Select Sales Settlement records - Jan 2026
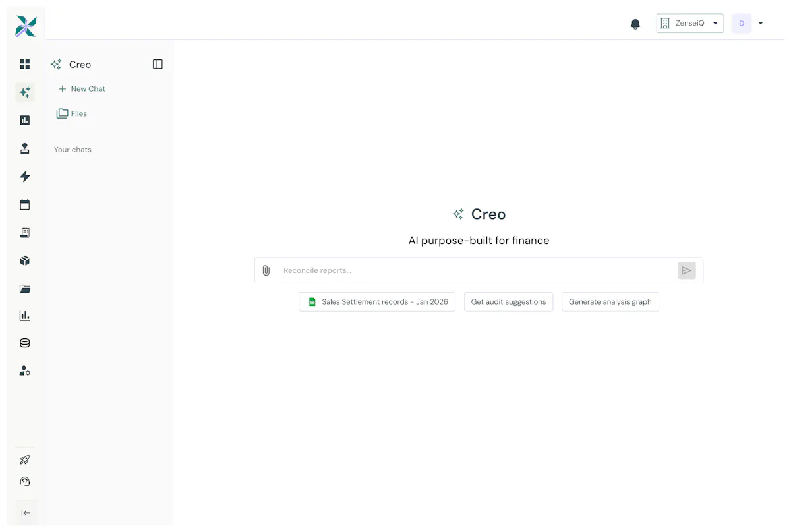Image resolution: width=791 pixels, height=532 pixels. (377, 302)
